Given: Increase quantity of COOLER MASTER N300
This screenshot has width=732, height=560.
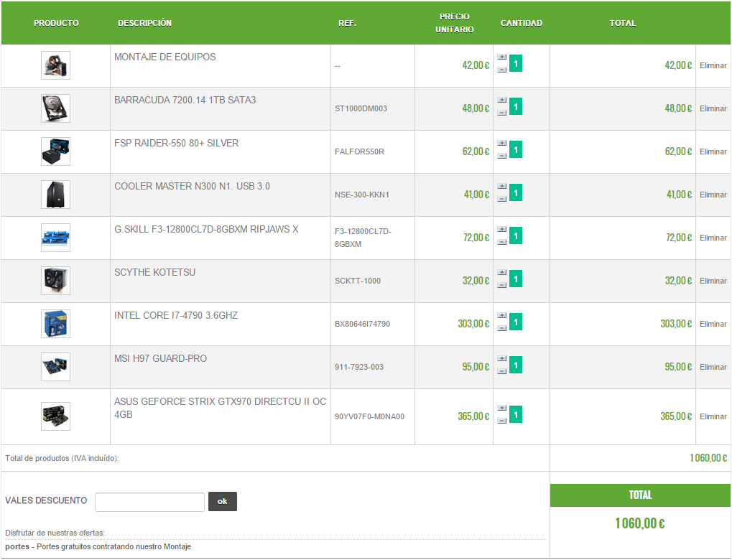Looking at the screenshot, I should 502,186.
